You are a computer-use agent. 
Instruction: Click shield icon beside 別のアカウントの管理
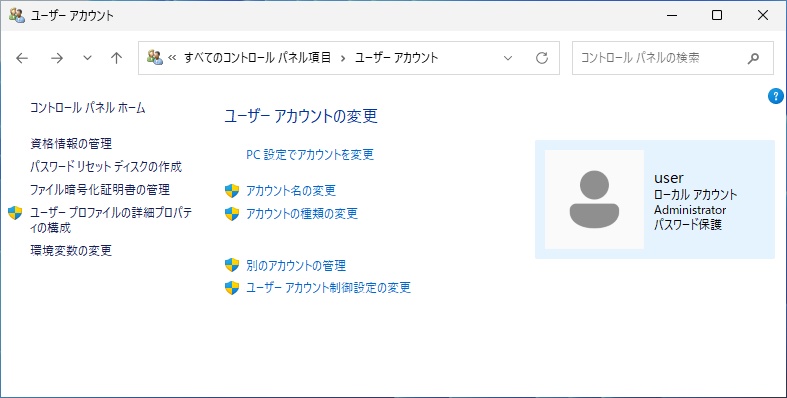click(232, 265)
